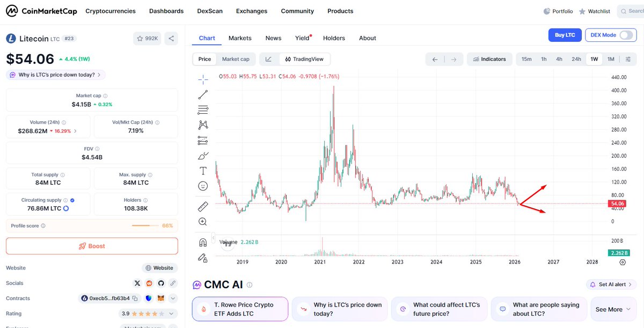Screen dimensions: 644x328
Task: Select the XABCD pattern tool
Action: pos(203,125)
